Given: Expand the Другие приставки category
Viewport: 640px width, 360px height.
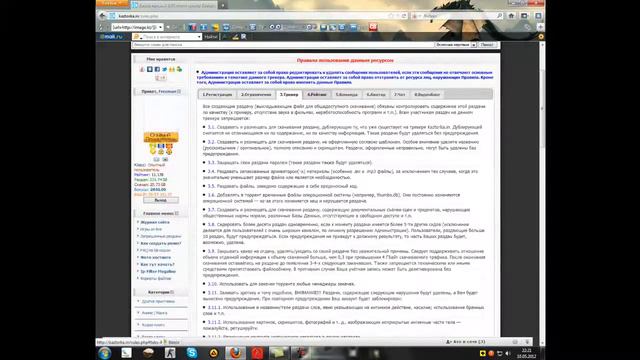Looking at the screenshot, I should click(158, 301).
